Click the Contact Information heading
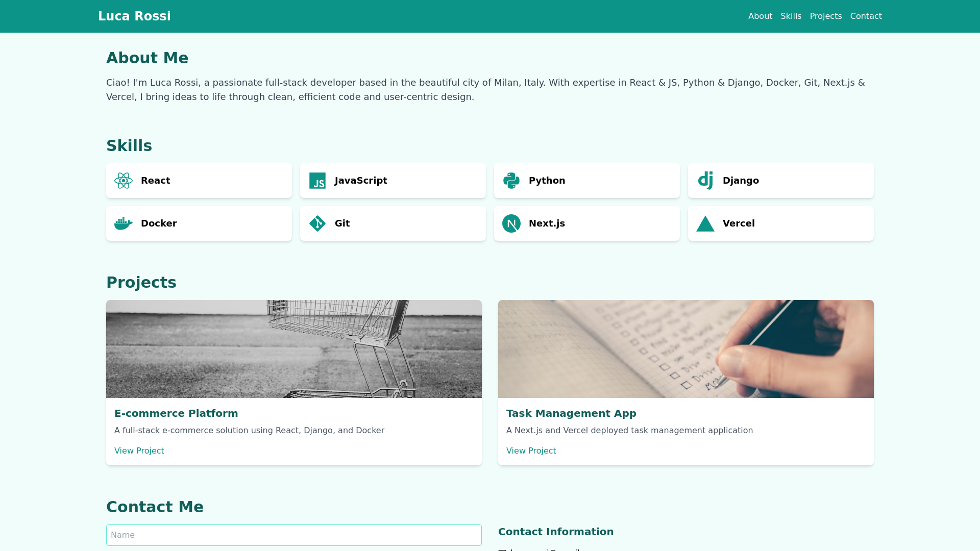The width and height of the screenshot is (980, 551). (x=556, y=532)
